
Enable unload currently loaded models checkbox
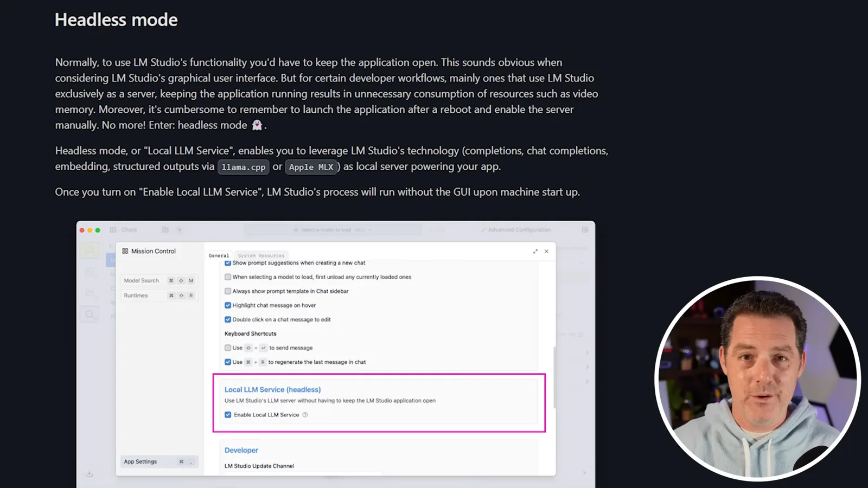coord(228,277)
